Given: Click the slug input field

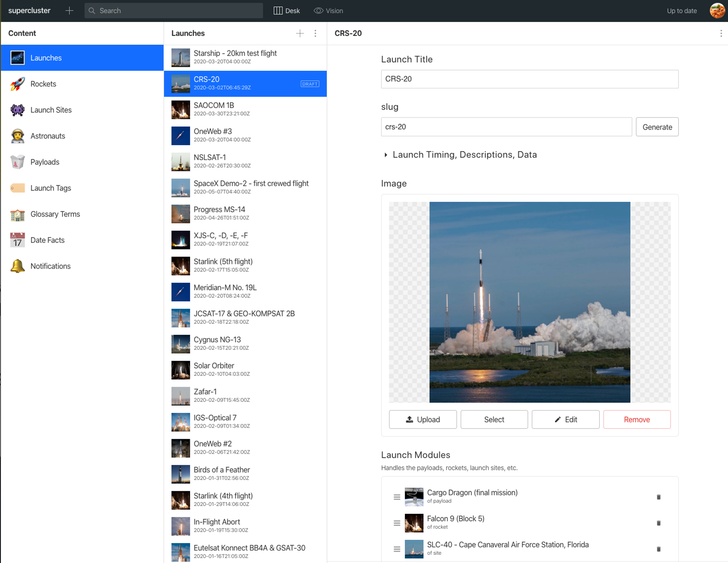Looking at the screenshot, I should [506, 127].
